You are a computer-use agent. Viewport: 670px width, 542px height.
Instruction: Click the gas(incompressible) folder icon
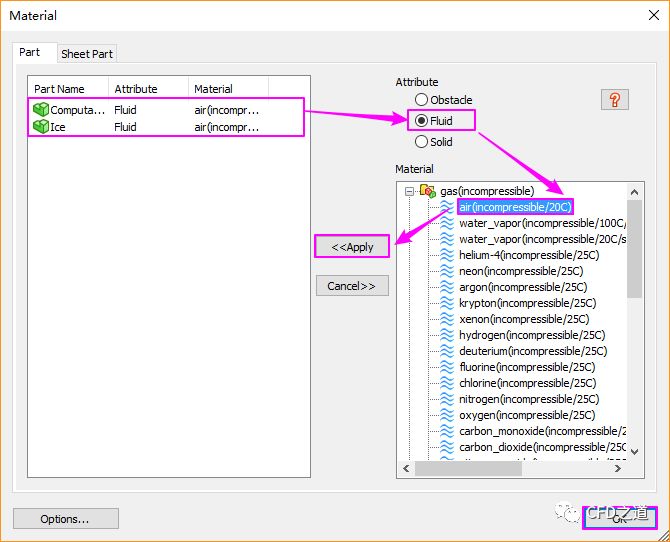(428, 191)
